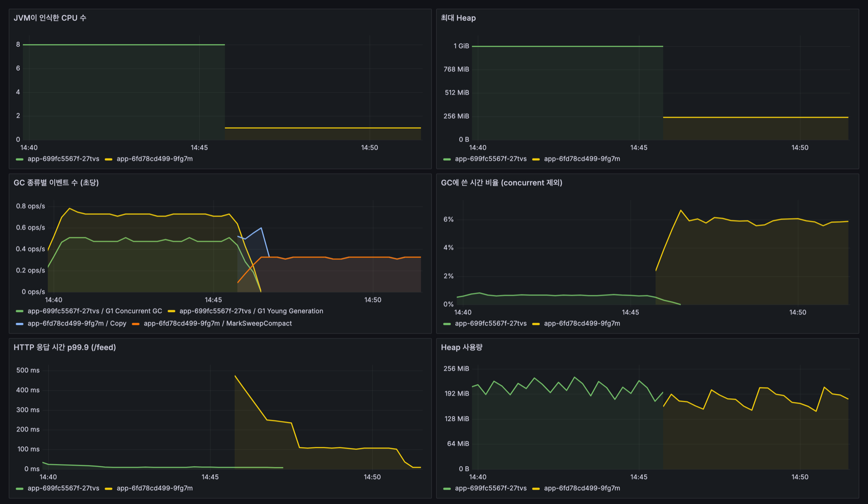Screen dimensions: 868x504
Task: Toggle app-6fd78cd499-9fg7m in GC time ratio legend
Action: point(582,324)
